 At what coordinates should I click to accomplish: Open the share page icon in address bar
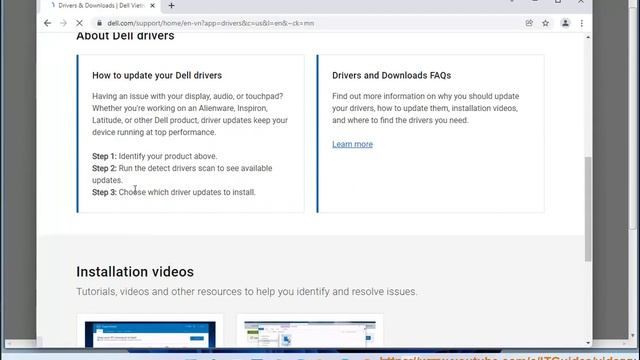tap(529, 23)
